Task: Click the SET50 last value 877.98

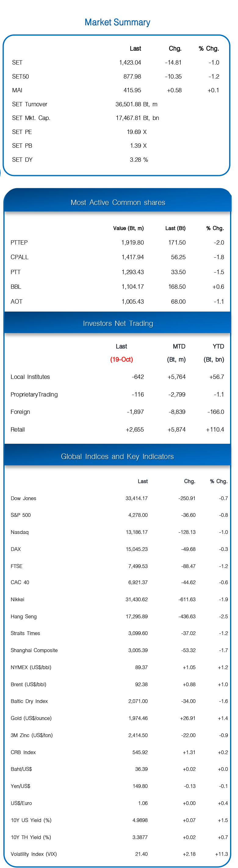Action: pos(132,76)
